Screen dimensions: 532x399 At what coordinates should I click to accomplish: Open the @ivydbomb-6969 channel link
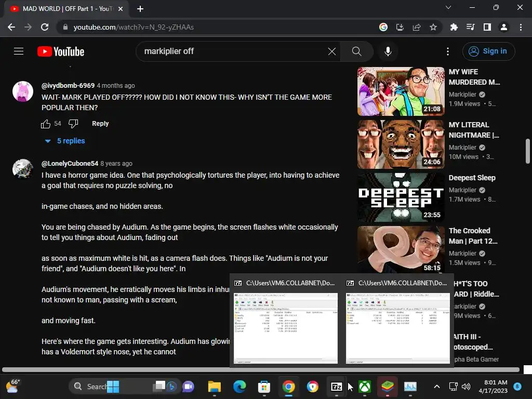tap(68, 86)
